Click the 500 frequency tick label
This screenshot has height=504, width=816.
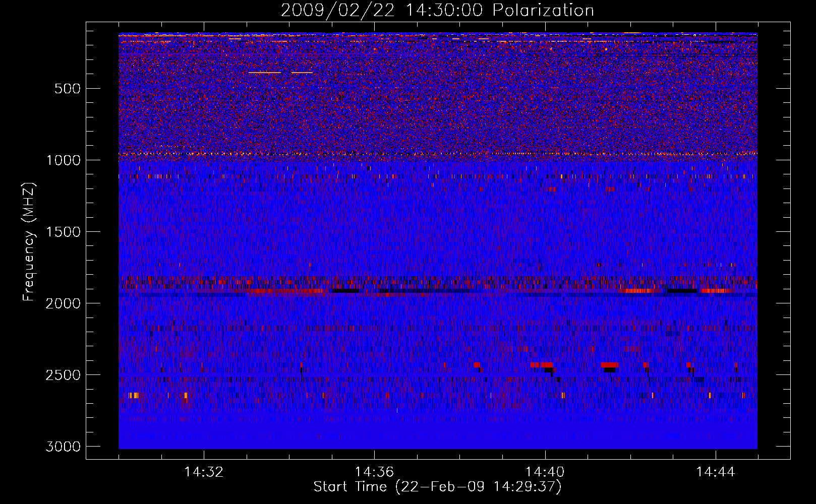point(67,89)
